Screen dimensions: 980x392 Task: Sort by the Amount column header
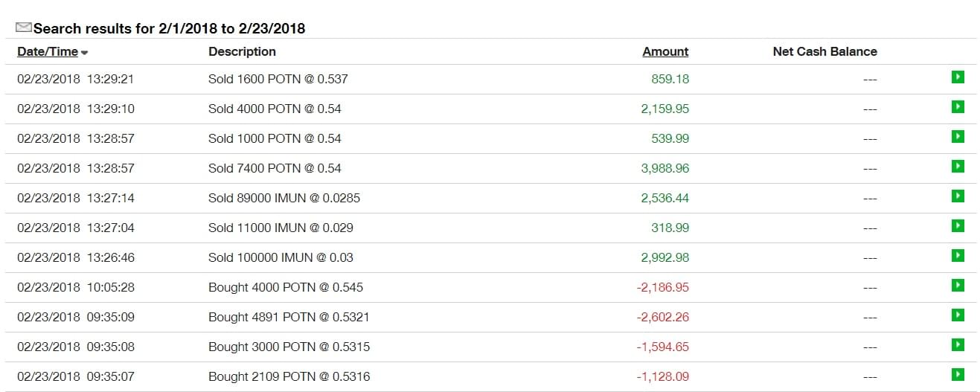click(665, 51)
